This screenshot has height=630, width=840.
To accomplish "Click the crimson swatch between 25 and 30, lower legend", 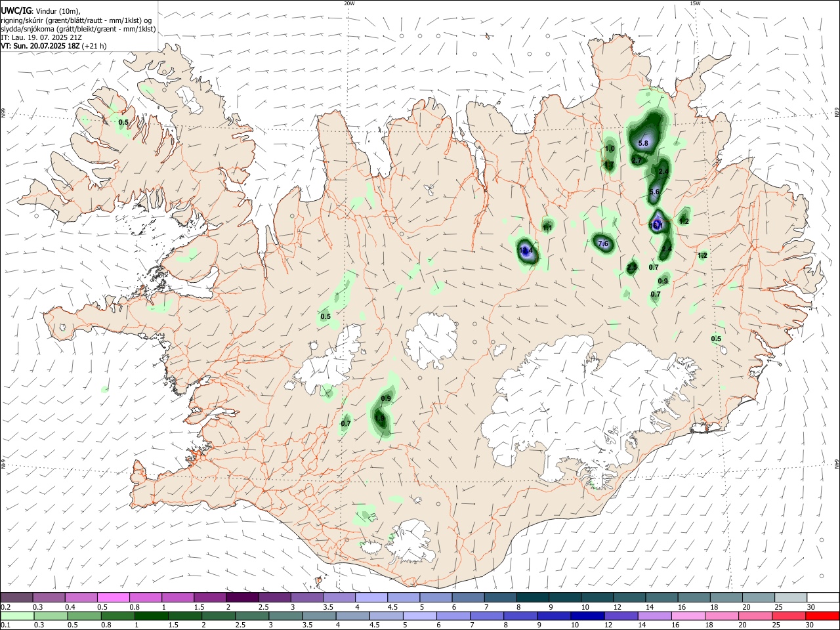I will tap(788, 616).
